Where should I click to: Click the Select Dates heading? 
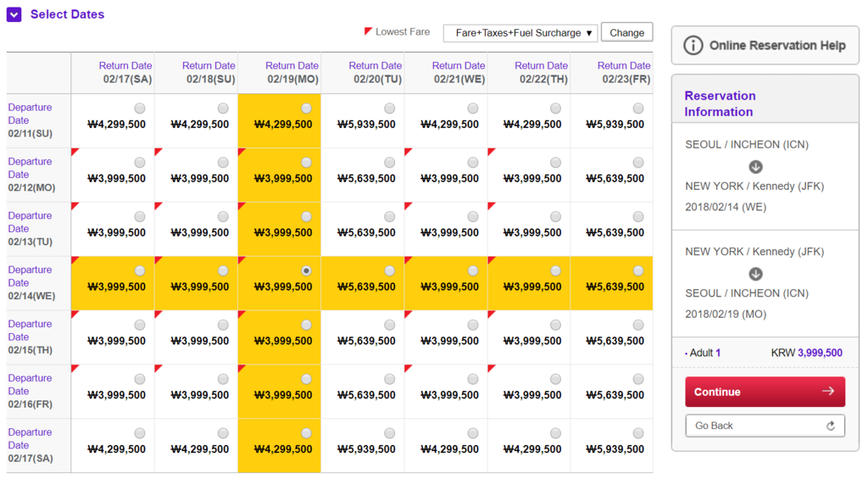[67, 14]
